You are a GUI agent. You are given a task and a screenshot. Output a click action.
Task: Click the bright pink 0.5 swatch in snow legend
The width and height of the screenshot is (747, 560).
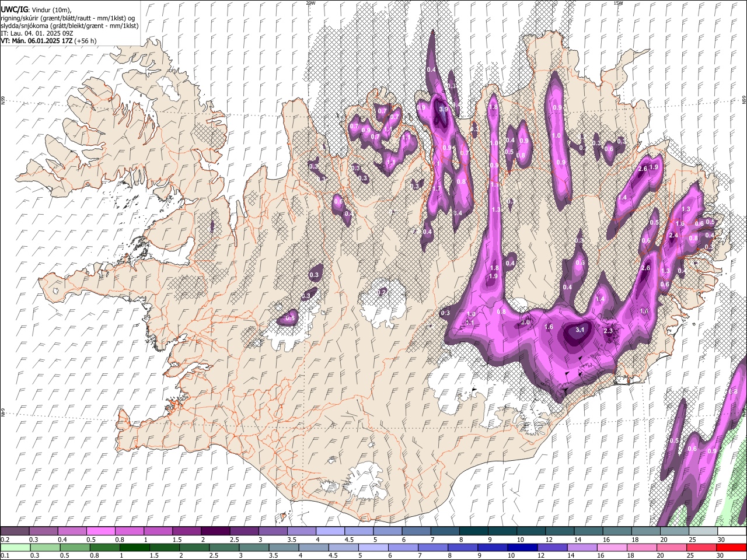click(x=100, y=531)
